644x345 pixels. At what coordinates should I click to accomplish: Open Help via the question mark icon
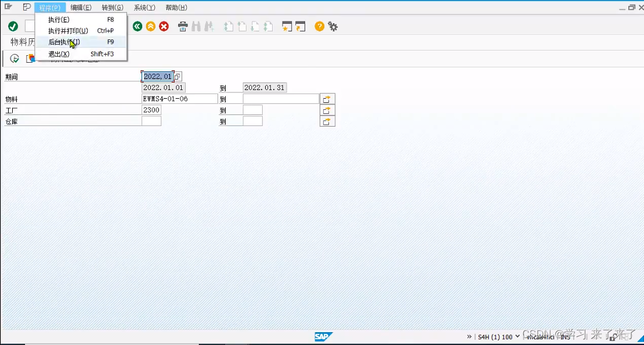pos(319,26)
